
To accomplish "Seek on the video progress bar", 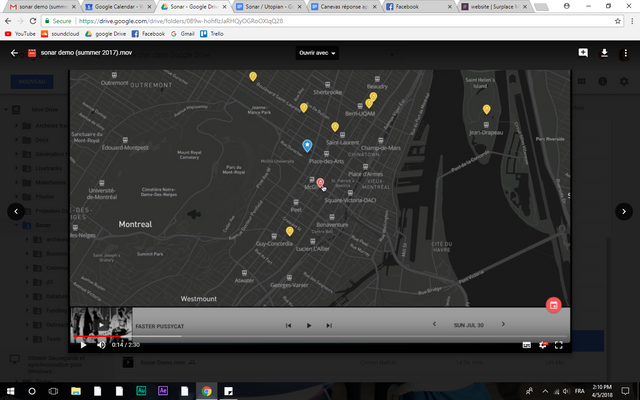I will (x=320, y=336).
